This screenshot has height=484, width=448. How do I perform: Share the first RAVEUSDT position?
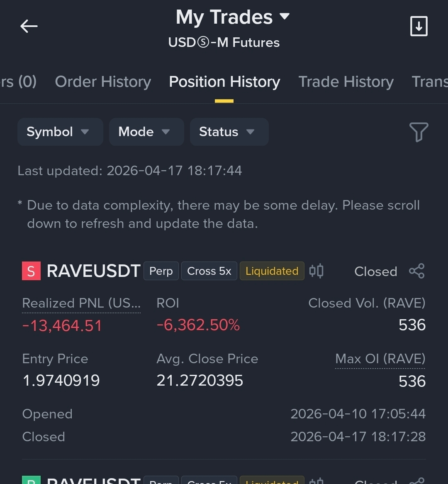click(417, 271)
